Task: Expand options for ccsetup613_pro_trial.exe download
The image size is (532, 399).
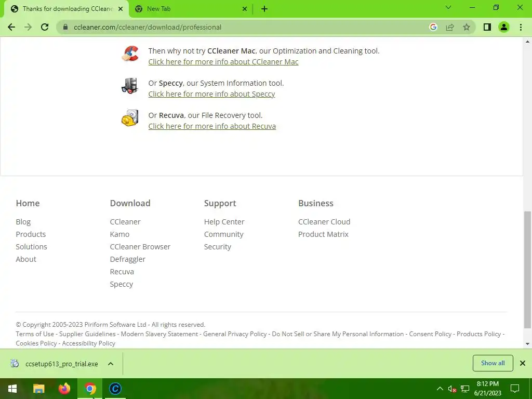Action: tap(111, 364)
